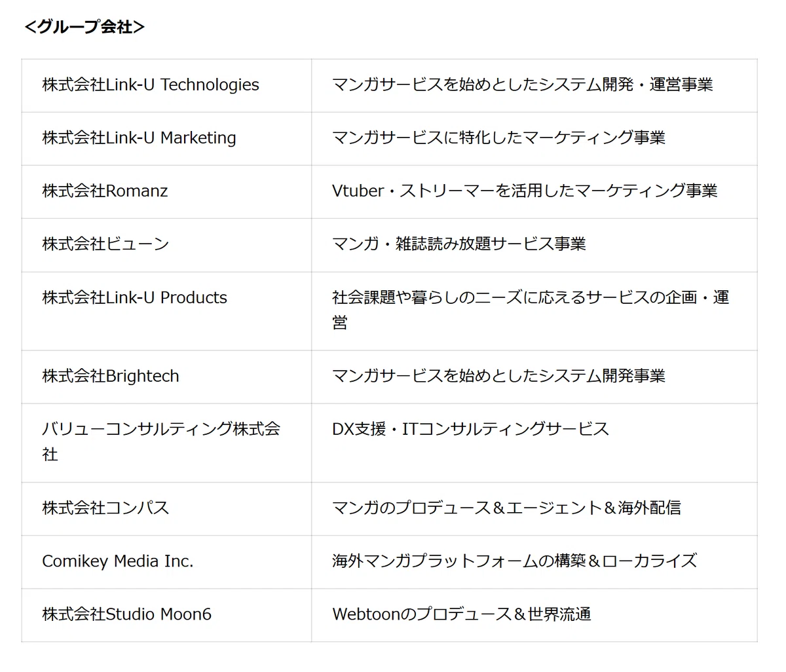The width and height of the screenshot is (786, 672).
Task: Select the 株式会社Romanz table cell
Action: (166, 191)
